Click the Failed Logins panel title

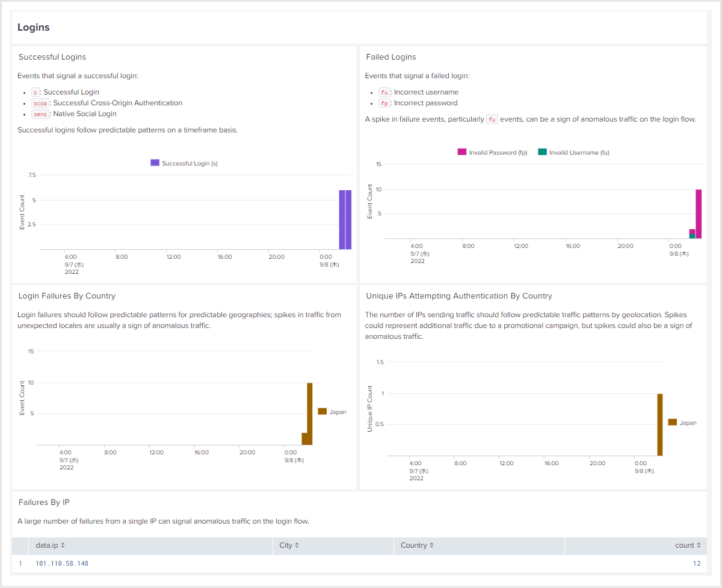tap(391, 57)
